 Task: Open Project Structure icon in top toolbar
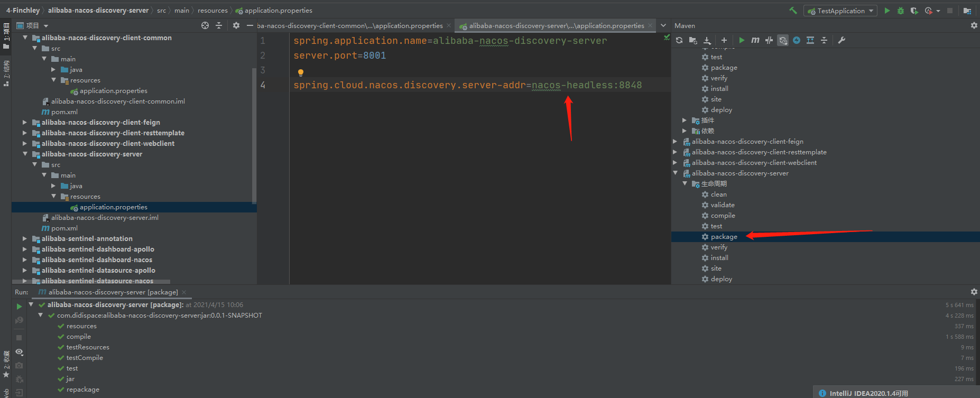pyautogui.click(x=967, y=11)
